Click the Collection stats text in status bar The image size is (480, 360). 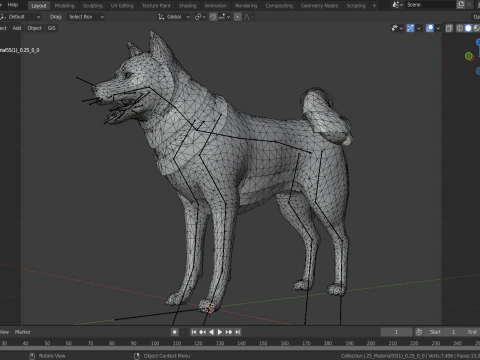pyautogui.click(x=410, y=356)
